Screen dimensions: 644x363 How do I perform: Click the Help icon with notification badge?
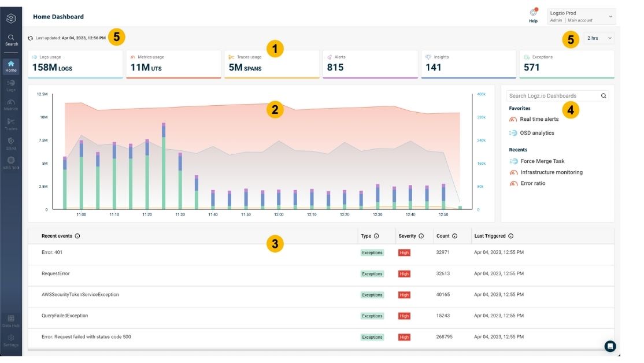click(x=533, y=13)
